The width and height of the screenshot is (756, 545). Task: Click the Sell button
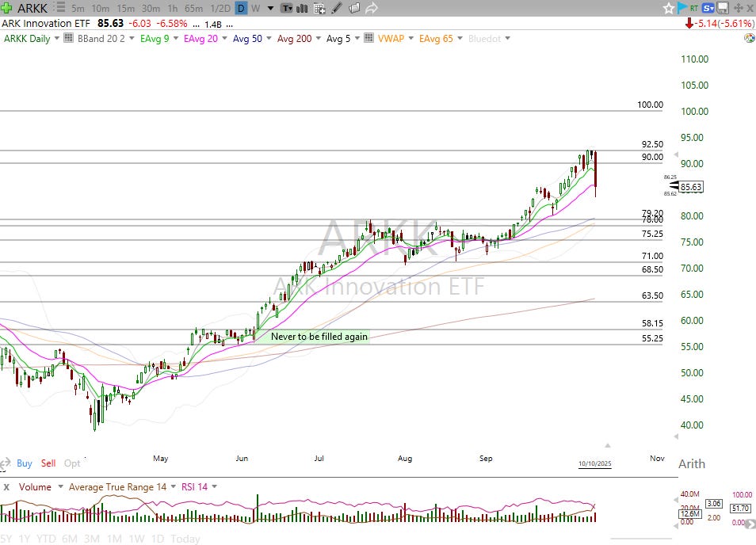click(48, 463)
